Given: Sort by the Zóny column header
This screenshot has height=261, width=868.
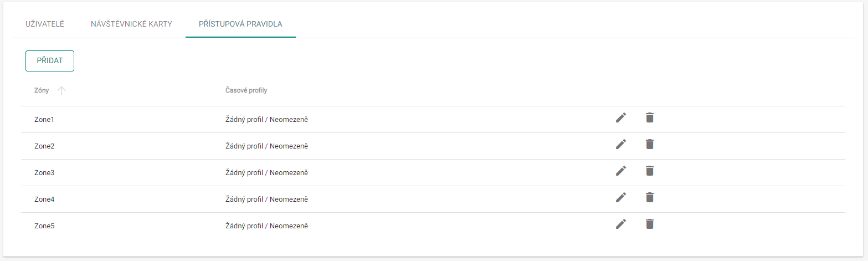Looking at the screenshot, I should click(x=42, y=90).
